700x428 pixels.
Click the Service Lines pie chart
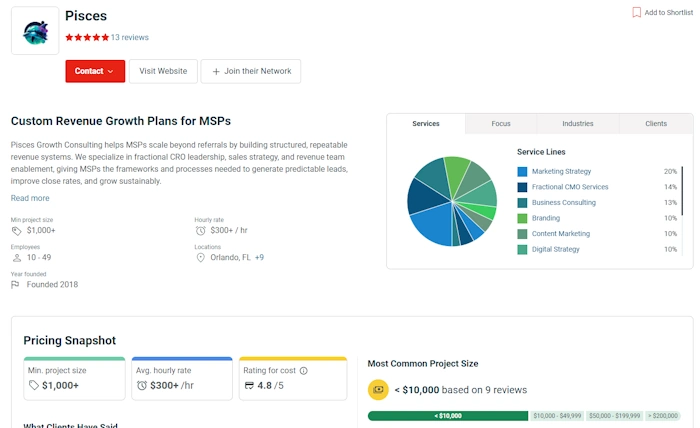[452, 201]
